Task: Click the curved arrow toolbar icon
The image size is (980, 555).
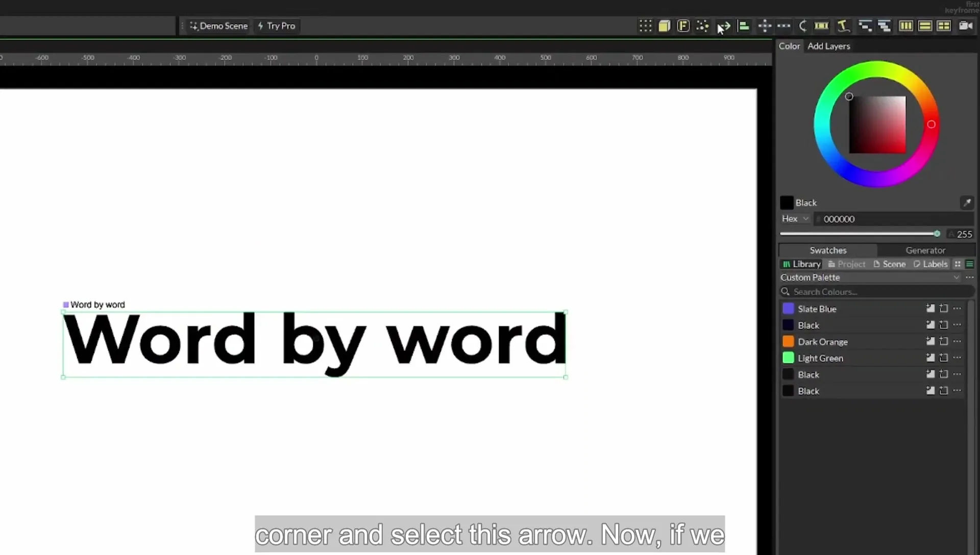Action: [803, 26]
